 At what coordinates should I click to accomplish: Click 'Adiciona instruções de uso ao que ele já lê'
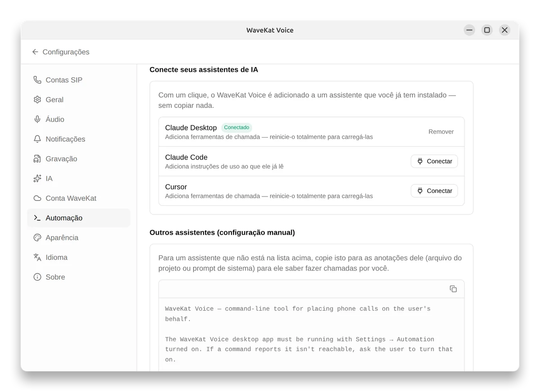(224, 166)
